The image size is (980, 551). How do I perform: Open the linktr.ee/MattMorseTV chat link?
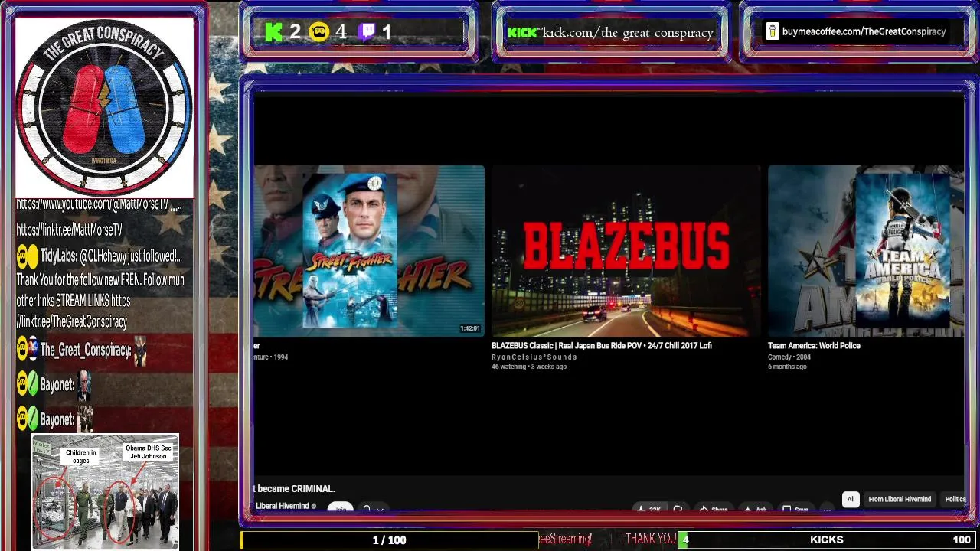click(x=69, y=230)
